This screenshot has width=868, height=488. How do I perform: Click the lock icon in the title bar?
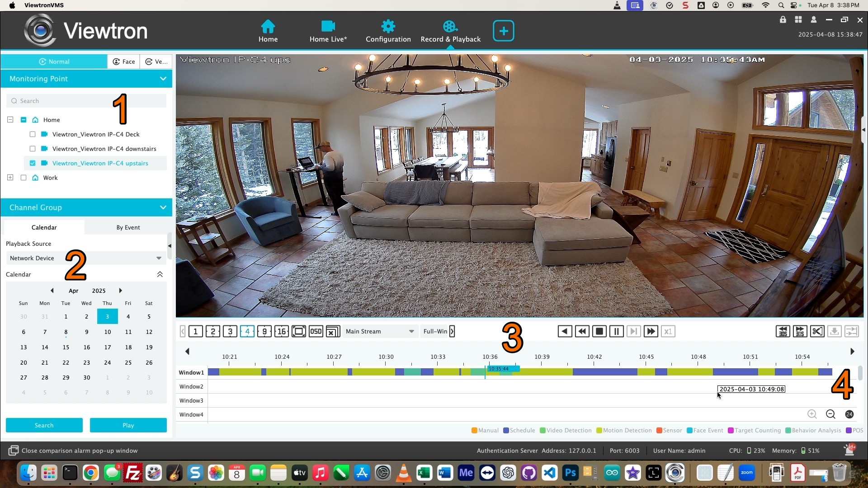pos(783,20)
